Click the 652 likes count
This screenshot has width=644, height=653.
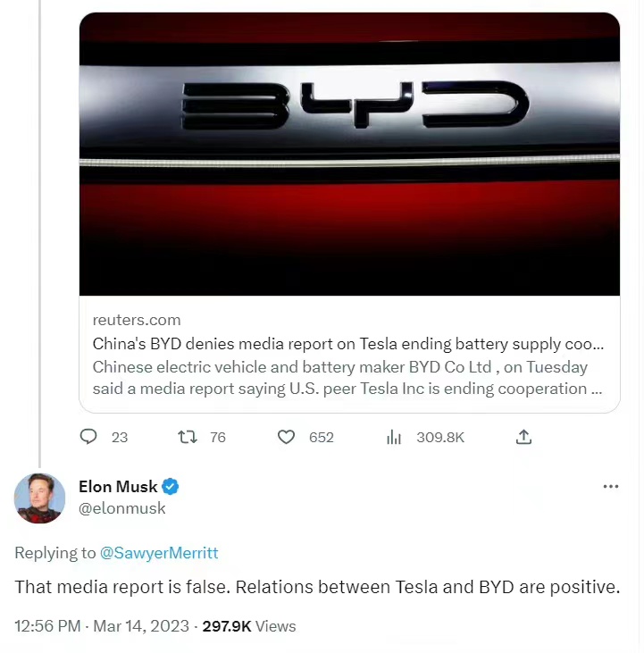[x=321, y=437]
